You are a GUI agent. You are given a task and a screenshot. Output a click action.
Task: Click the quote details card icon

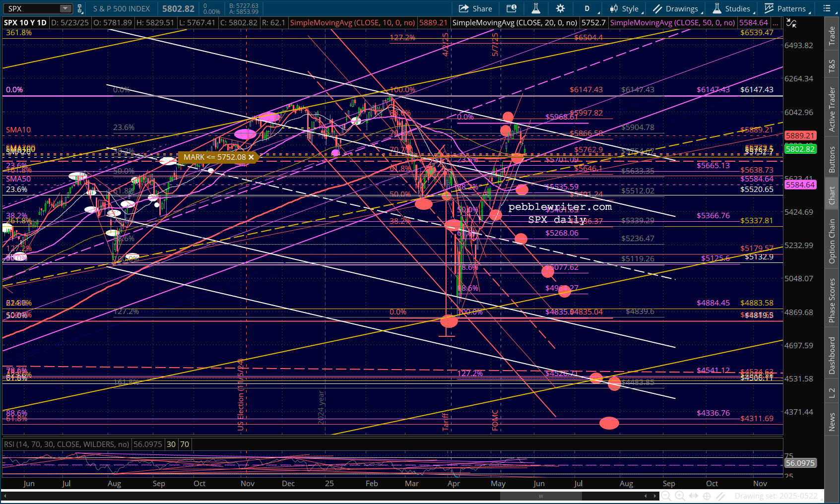click(x=511, y=8)
